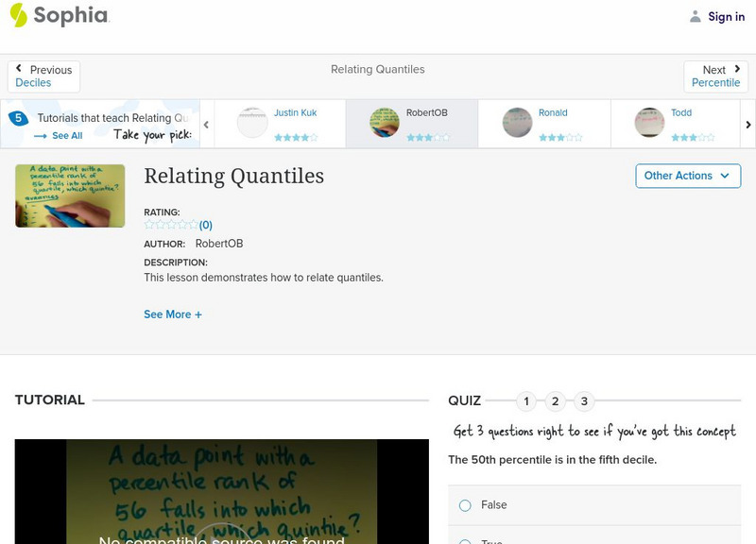Click the right carousel scroll arrow

[747, 124]
